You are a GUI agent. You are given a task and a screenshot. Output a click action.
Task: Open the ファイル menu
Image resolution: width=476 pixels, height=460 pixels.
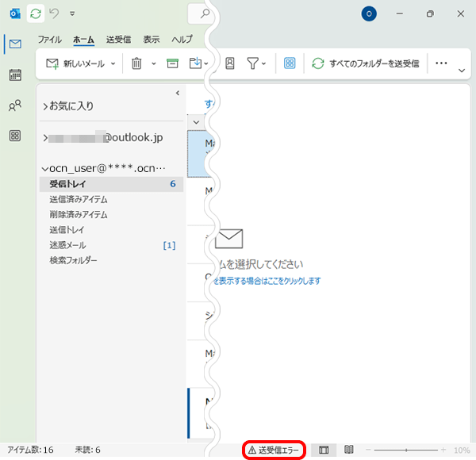click(50, 39)
